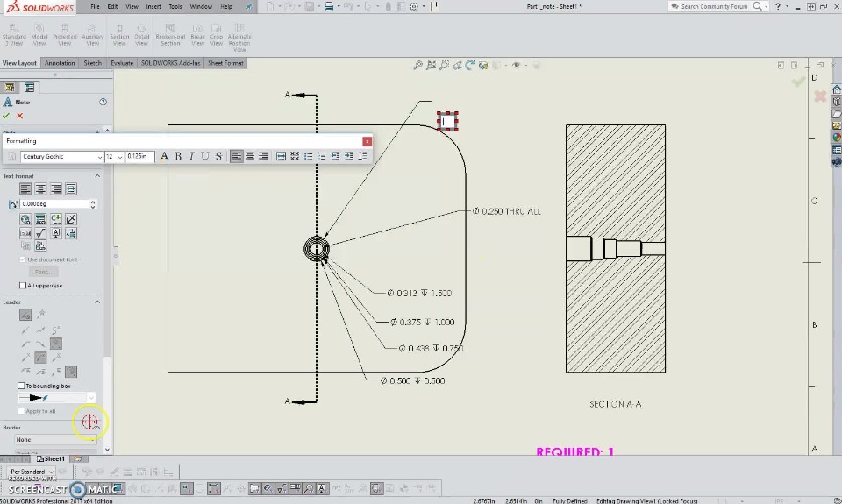The width and height of the screenshot is (842, 504).
Task: Pin the menu bar with pushpin icon
Action: (248, 6)
